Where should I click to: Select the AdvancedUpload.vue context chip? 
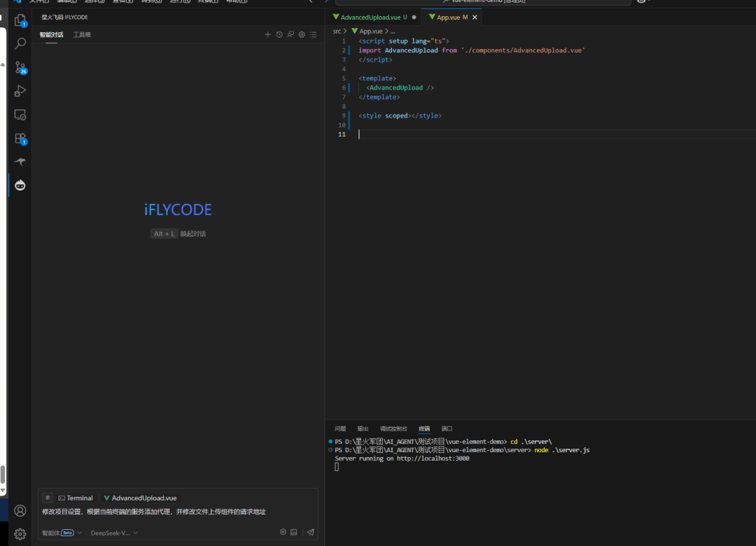[x=140, y=498]
